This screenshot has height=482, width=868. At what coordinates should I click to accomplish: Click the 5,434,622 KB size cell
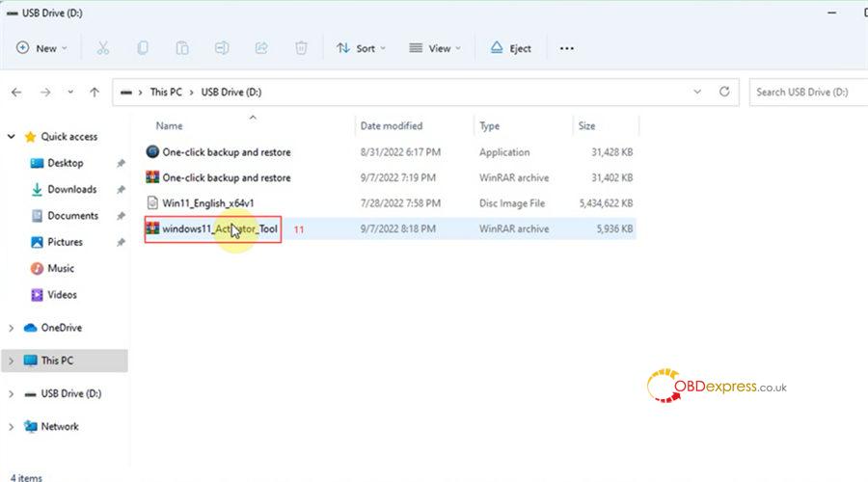(x=606, y=203)
